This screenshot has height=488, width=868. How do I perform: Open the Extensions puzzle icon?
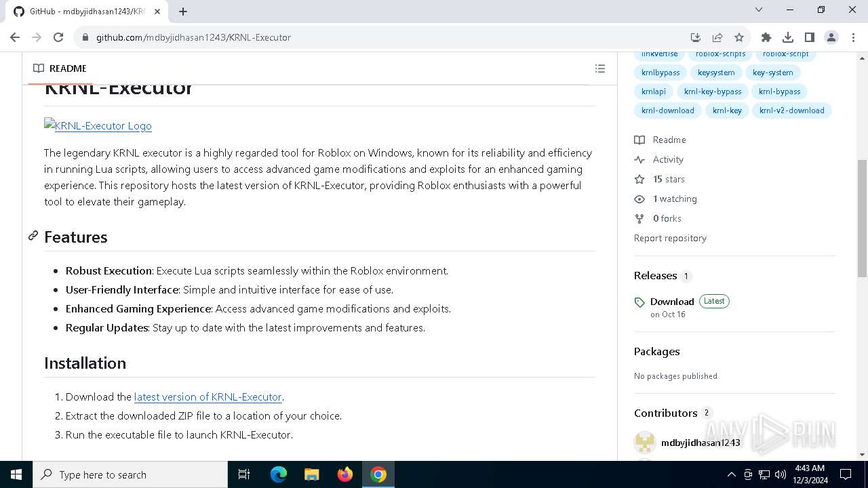(x=766, y=37)
